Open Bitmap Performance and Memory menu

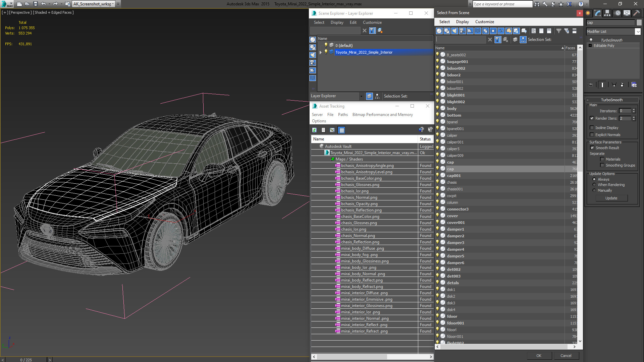coord(382,115)
